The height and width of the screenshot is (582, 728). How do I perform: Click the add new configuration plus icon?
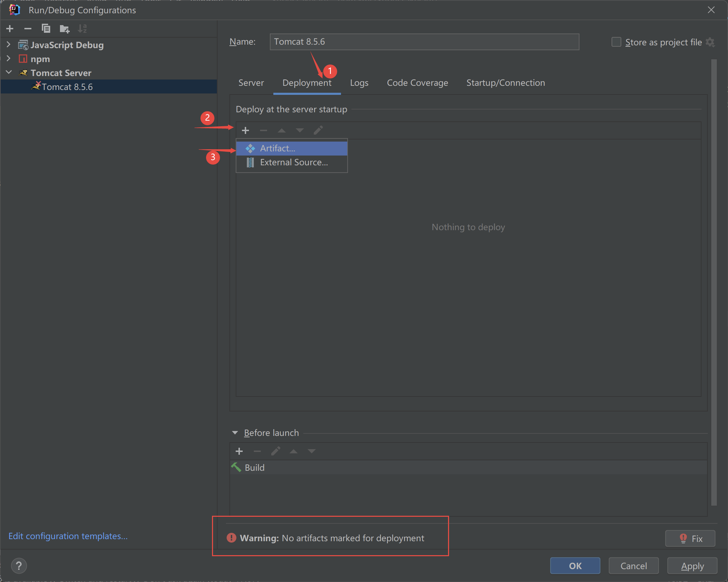click(10, 29)
